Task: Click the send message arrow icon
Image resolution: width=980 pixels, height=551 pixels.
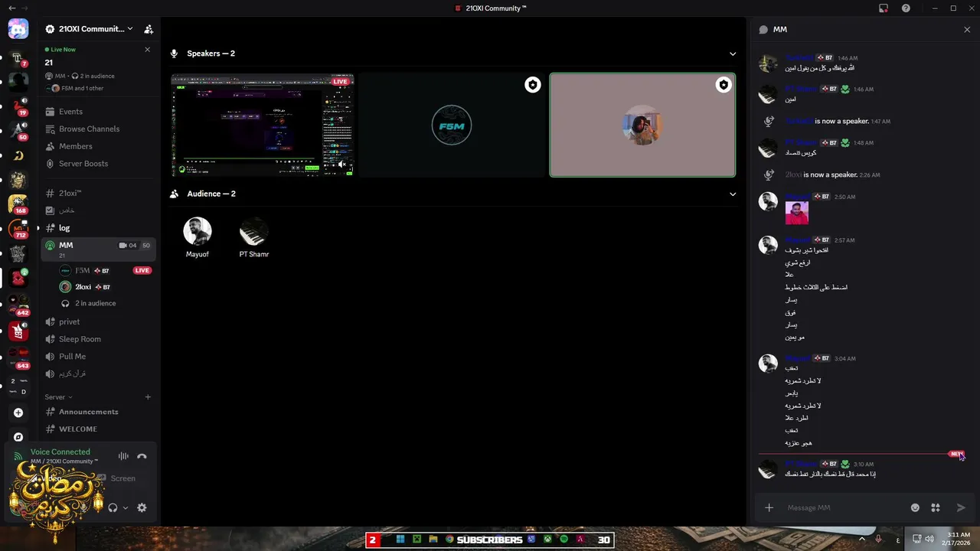Action: tap(961, 507)
